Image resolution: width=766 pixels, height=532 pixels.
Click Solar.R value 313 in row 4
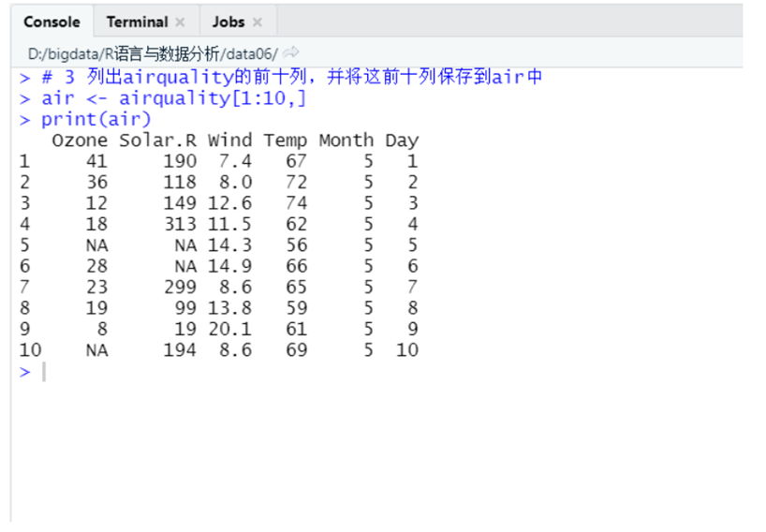(x=180, y=224)
